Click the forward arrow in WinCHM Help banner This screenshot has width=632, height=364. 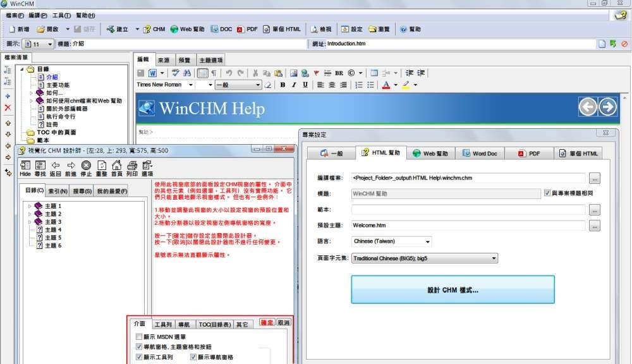(x=607, y=107)
